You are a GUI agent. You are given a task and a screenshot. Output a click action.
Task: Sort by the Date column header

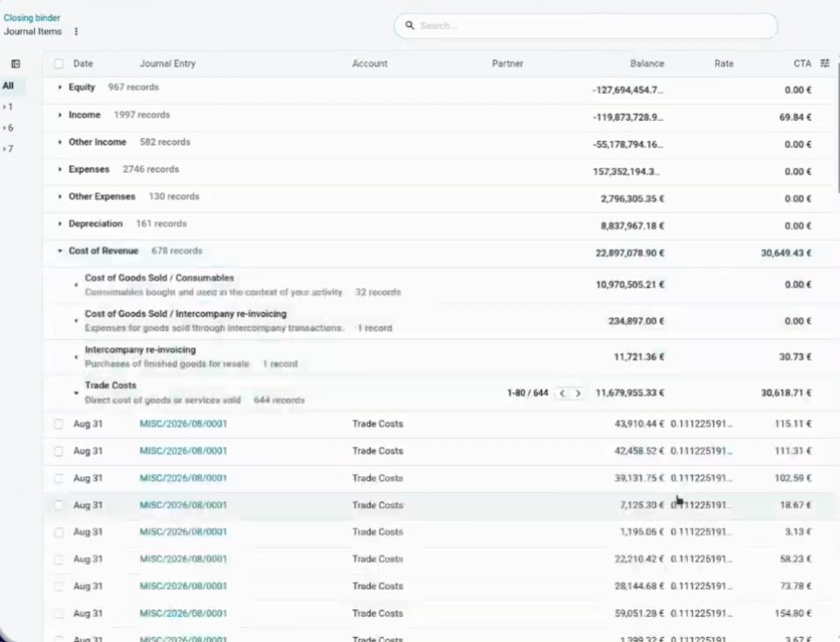[x=83, y=64]
